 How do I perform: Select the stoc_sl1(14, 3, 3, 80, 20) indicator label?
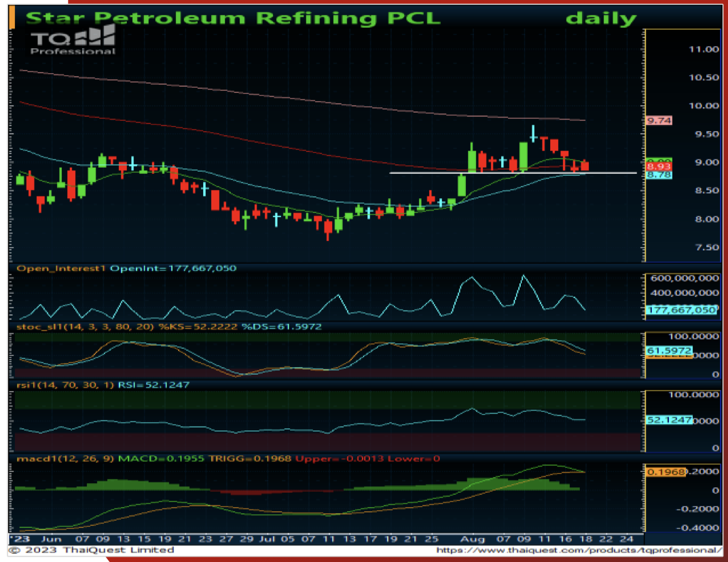tap(86, 326)
